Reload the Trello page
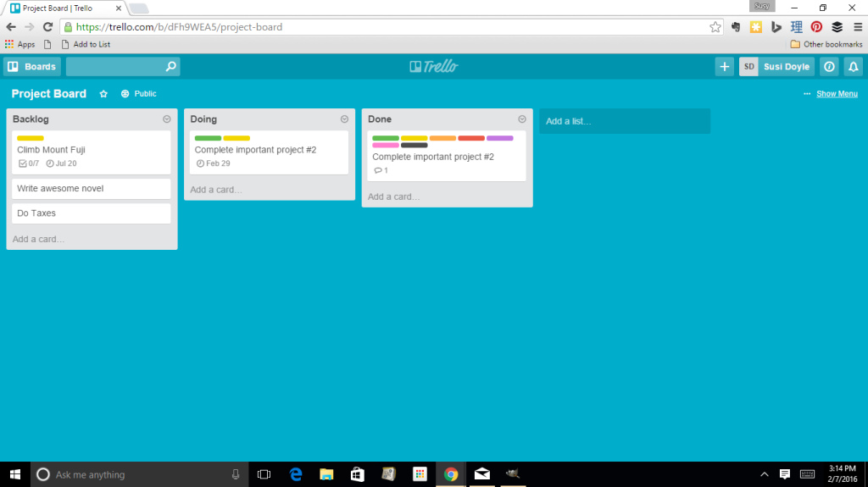Screen dimensions: 868x487 47,26
